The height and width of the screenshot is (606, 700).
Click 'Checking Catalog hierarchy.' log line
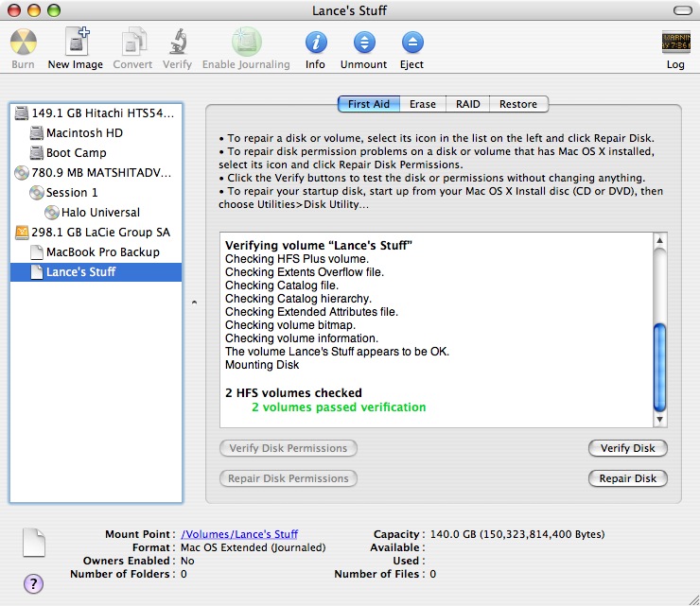[x=298, y=299]
